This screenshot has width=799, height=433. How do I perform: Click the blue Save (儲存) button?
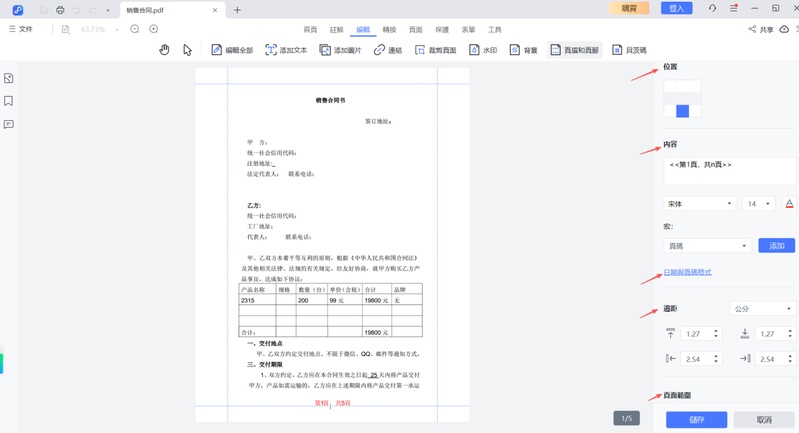pyautogui.click(x=697, y=420)
